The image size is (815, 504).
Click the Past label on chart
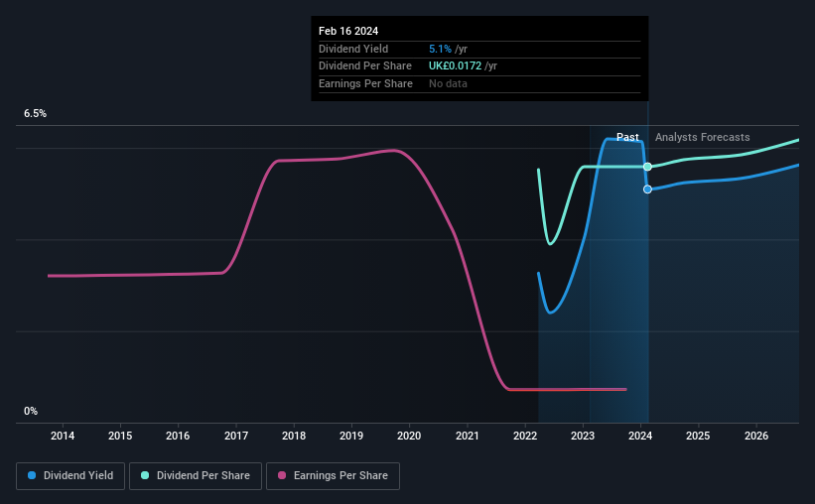coord(627,137)
